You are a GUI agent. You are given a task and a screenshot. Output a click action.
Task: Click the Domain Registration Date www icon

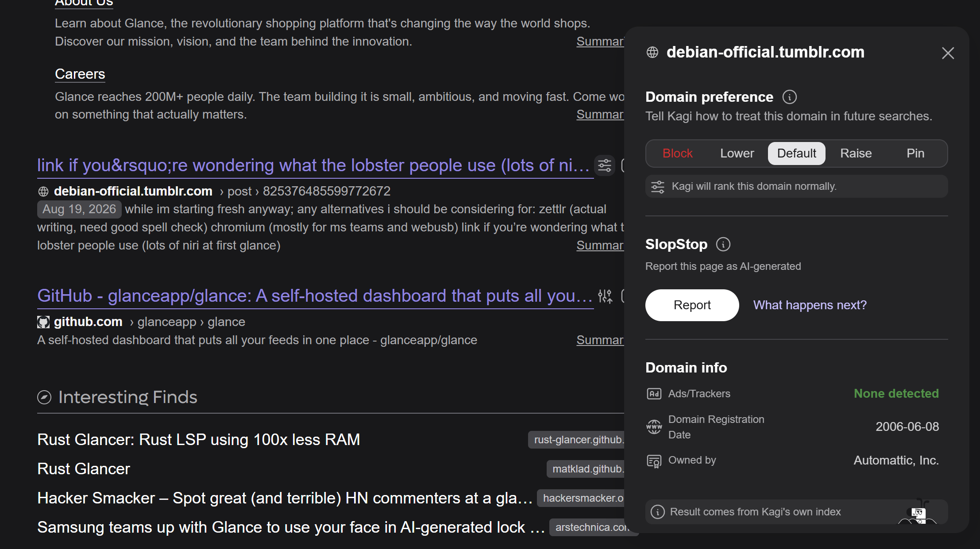pos(654,427)
